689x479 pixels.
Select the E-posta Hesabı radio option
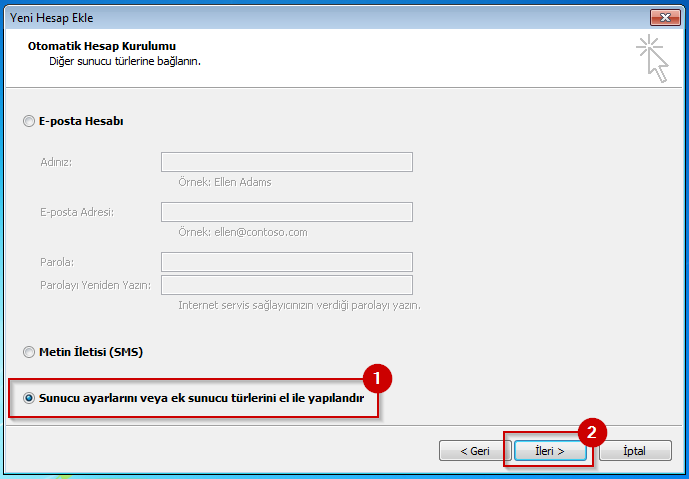tap(28, 121)
